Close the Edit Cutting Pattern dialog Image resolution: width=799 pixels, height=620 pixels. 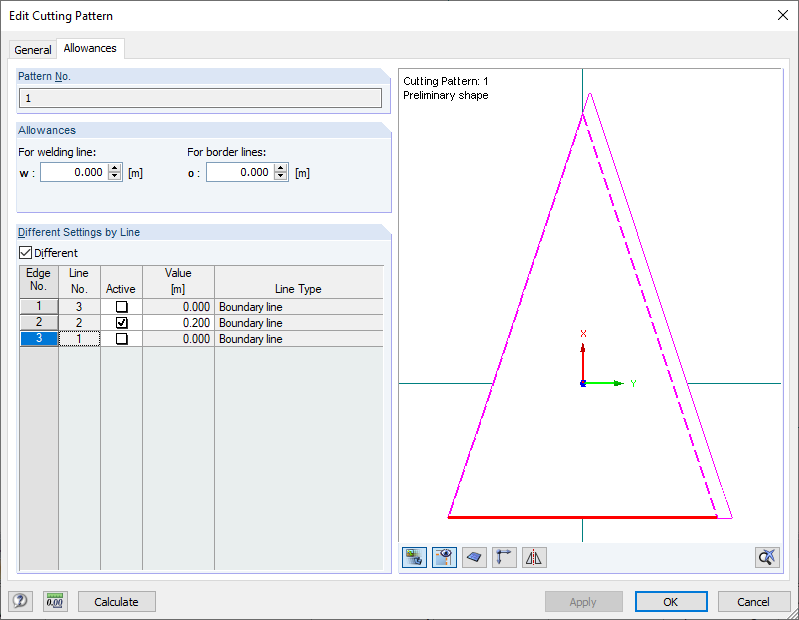pyautogui.click(x=783, y=15)
